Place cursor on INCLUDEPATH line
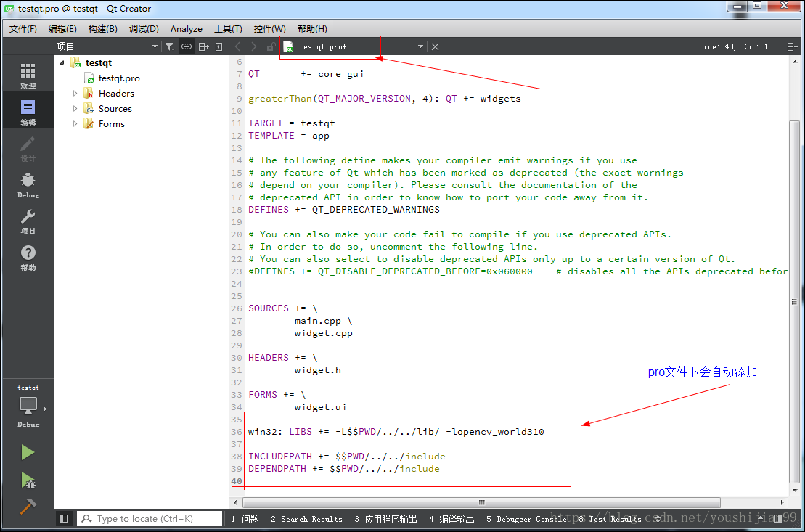Image resolution: width=805 pixels, height=532 pixels. pyautogui.click(x=346, y=457)
